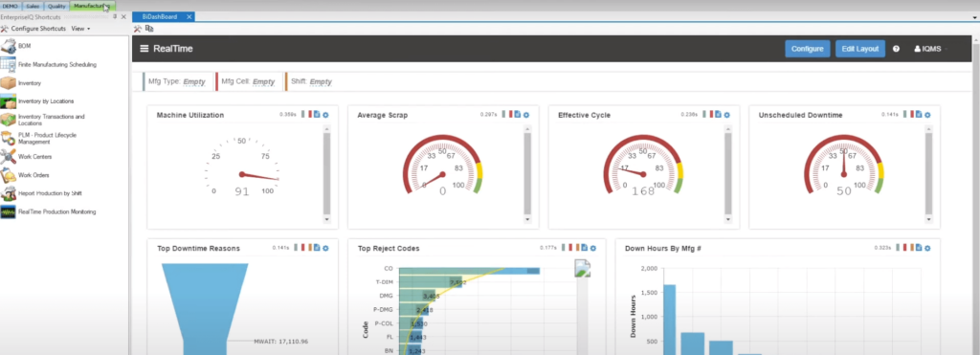Open Top Downtime Reasons settings gear
The width and height of the screenshot is (980, 355).
325,248
